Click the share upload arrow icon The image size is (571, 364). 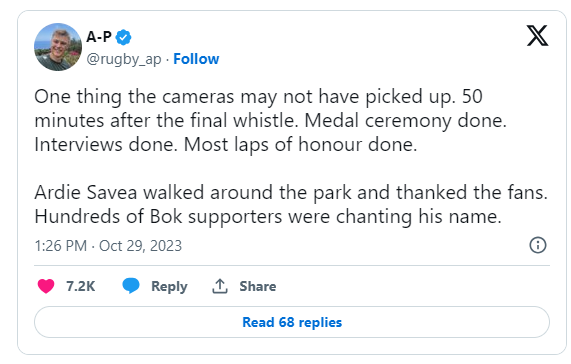(220, 286)
